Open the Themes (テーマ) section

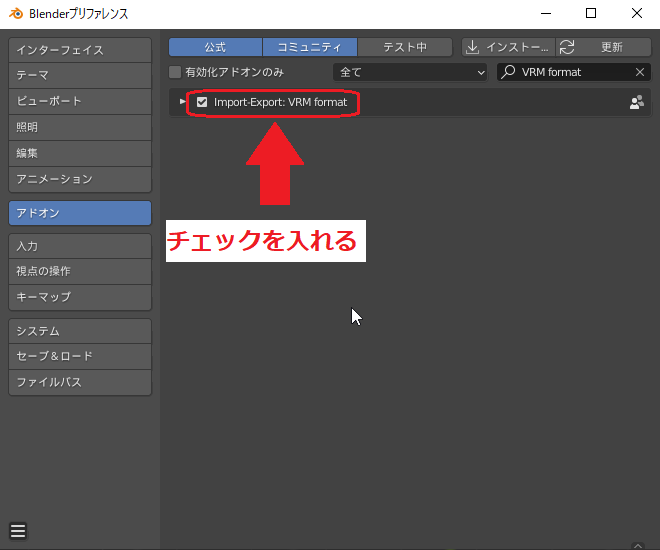(x=80, y=75)
